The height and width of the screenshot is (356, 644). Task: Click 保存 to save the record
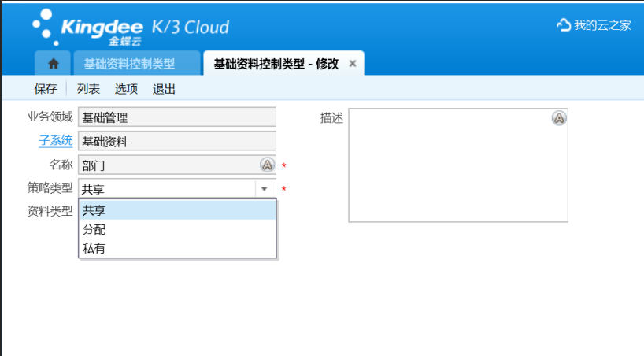pos(46,89)
